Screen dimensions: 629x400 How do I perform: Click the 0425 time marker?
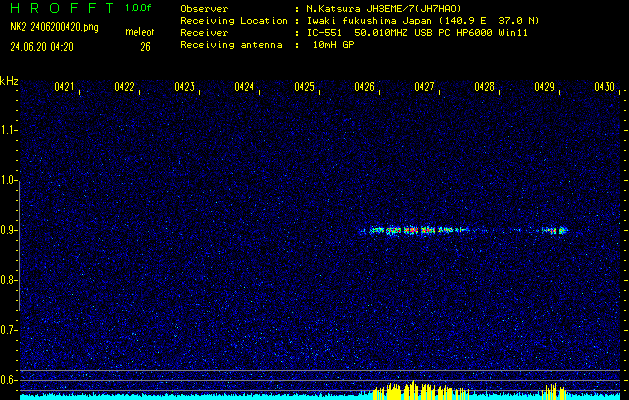click(x=304, y=87)
